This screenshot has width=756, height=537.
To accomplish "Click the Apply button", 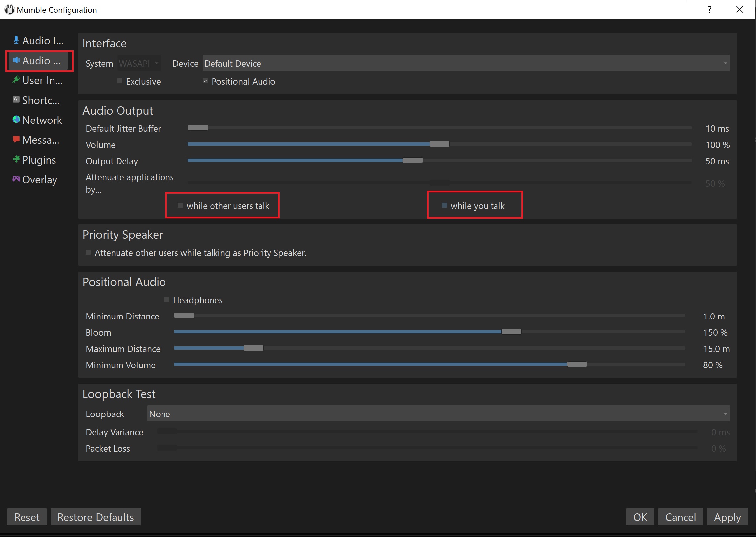I will point(727,517).
